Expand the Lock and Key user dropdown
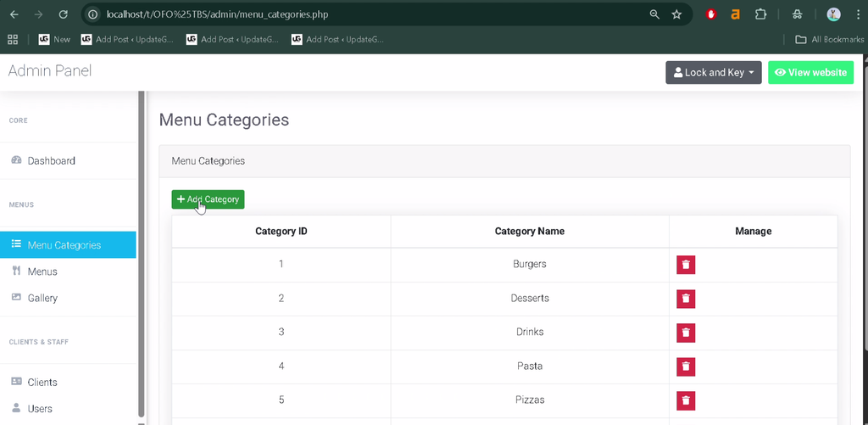The image size is (868, 425). point(714,73)
